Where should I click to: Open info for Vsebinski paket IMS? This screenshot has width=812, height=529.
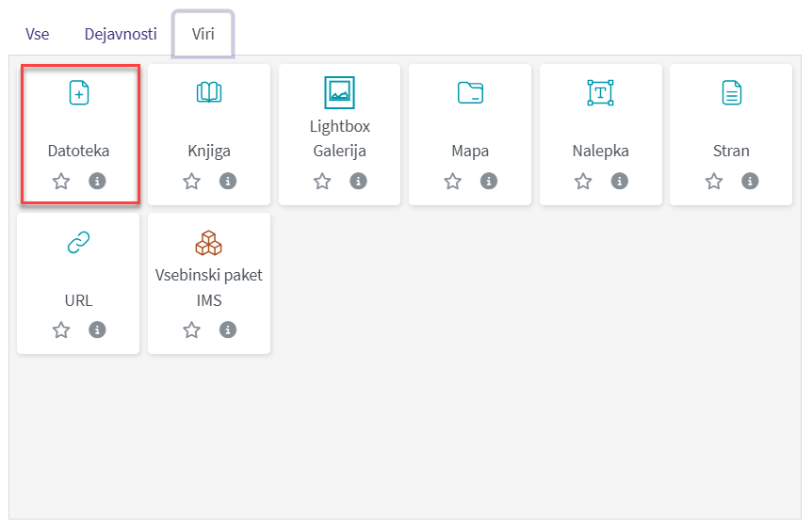tap(228, 329)
